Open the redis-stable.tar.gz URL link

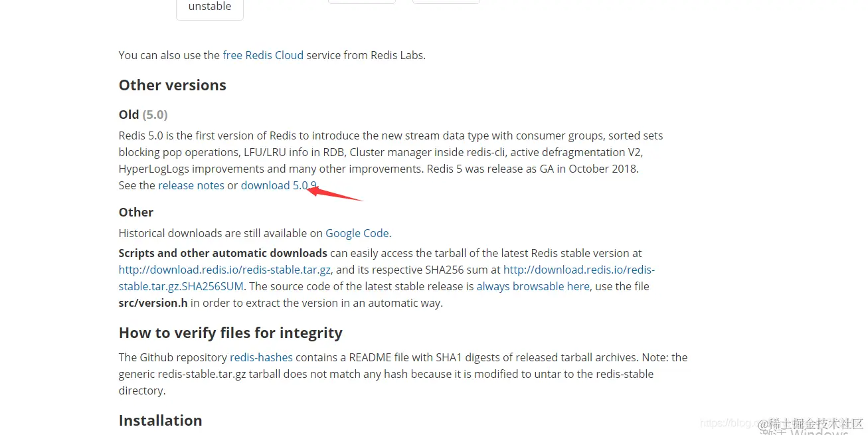tap(224, 270)
